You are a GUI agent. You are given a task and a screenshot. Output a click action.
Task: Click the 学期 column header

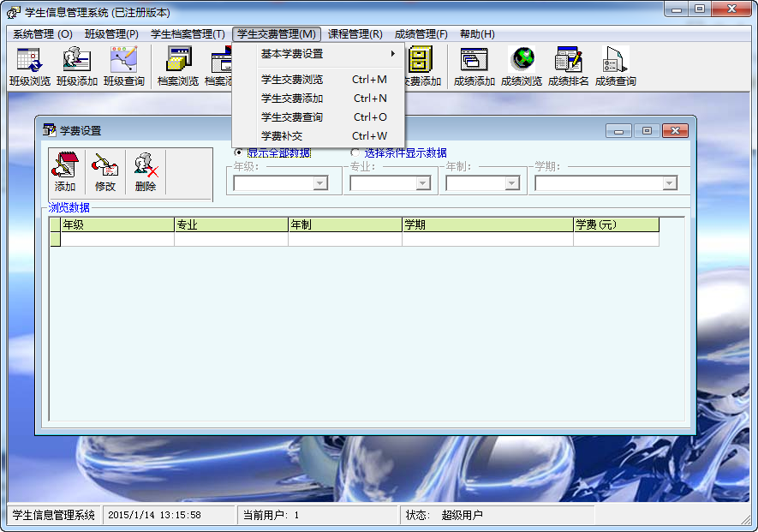pyautogui.click(x=487, y=225)
